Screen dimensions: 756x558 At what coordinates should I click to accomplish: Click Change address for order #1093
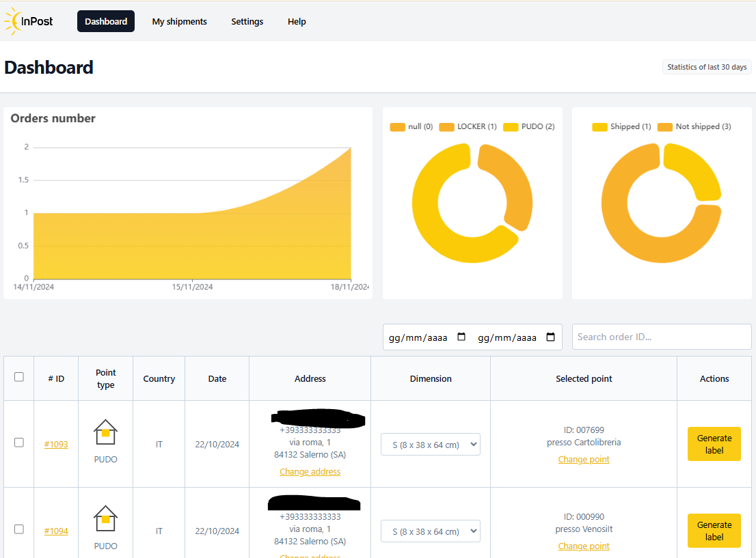click(310, 472)
